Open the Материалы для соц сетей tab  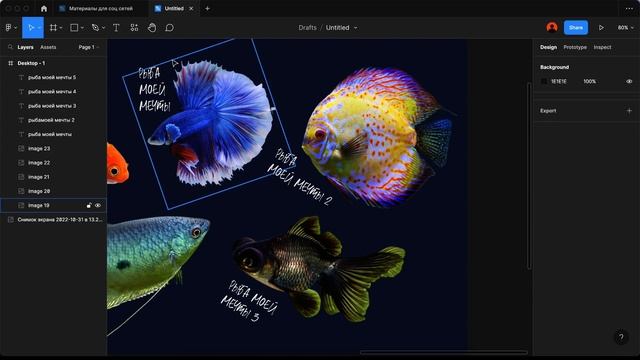coord(100,9)
